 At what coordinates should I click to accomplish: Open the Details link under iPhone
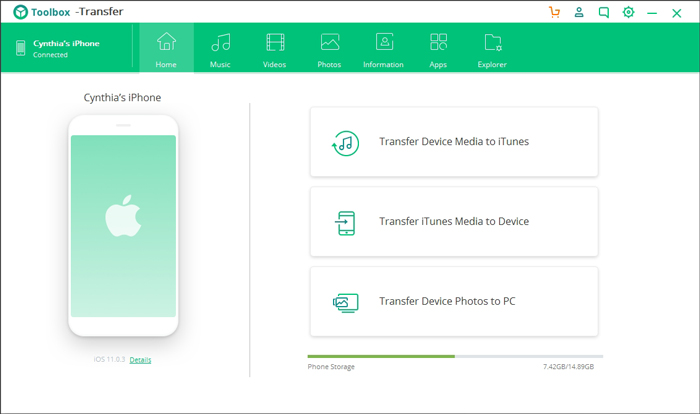140,360
